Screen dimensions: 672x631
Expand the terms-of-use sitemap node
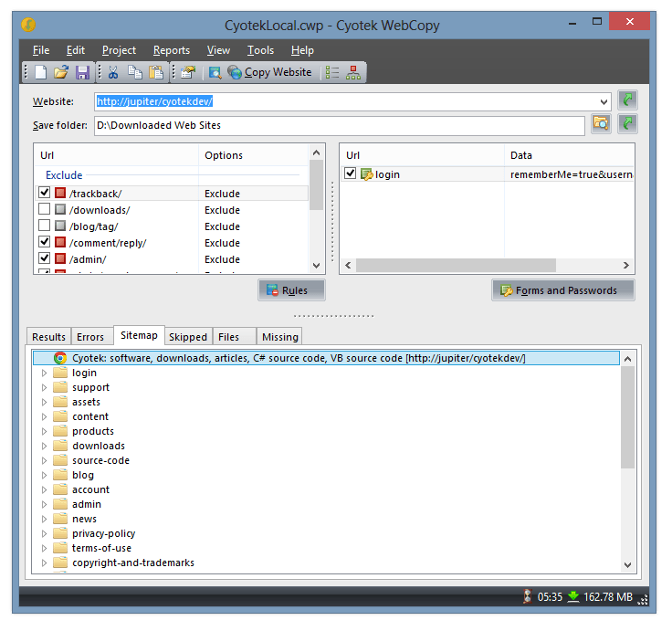coord(44,548)
